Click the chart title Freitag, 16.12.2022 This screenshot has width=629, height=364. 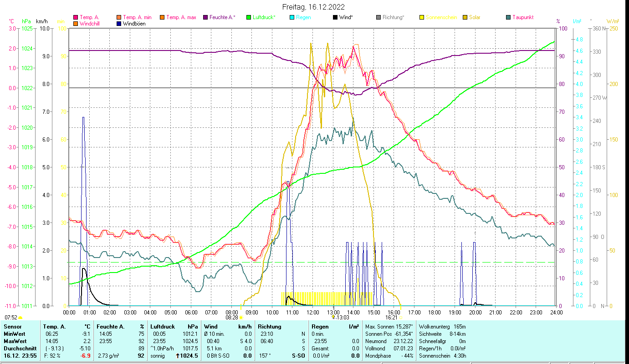coord(313,7)
